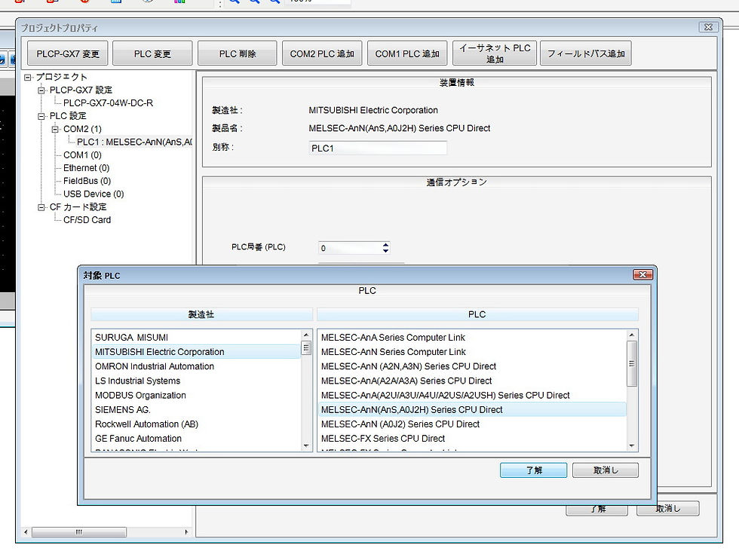739x560 pixels.
Task: Select OMRON Industrial Automation manufacturer
Action: 196,366
